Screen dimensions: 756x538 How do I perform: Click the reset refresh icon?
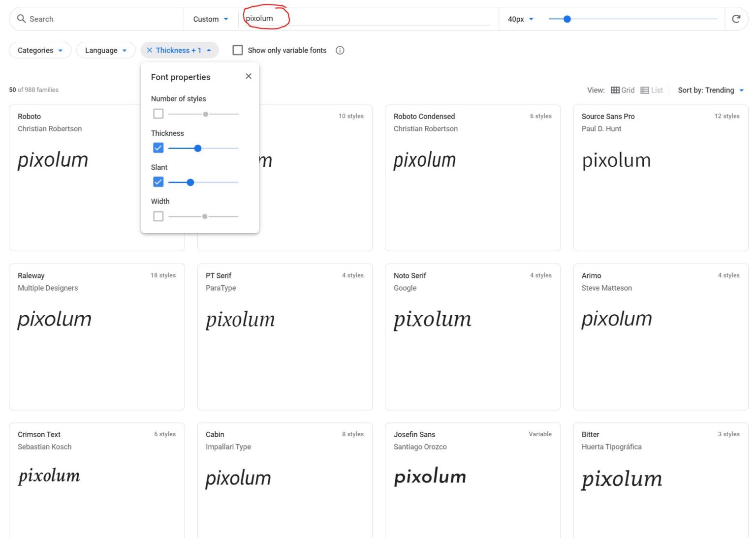click(736, 19)
